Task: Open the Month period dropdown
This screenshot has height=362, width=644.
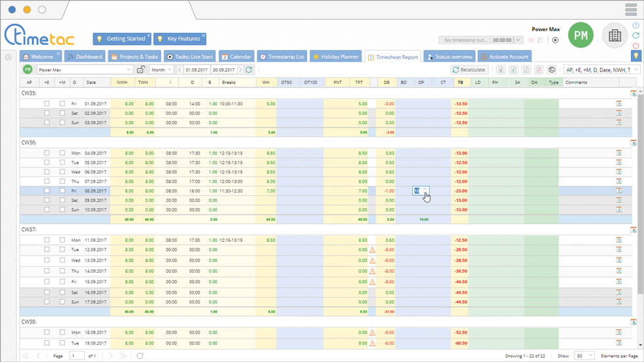Action: click(x=162, y=70)
